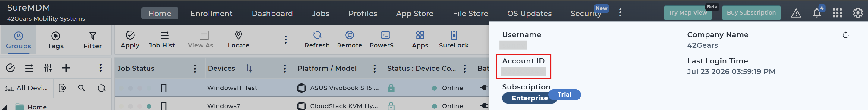Viewport: 868px width, 110px height.
Task: Open the Groups panel
Action: [18, 40]
